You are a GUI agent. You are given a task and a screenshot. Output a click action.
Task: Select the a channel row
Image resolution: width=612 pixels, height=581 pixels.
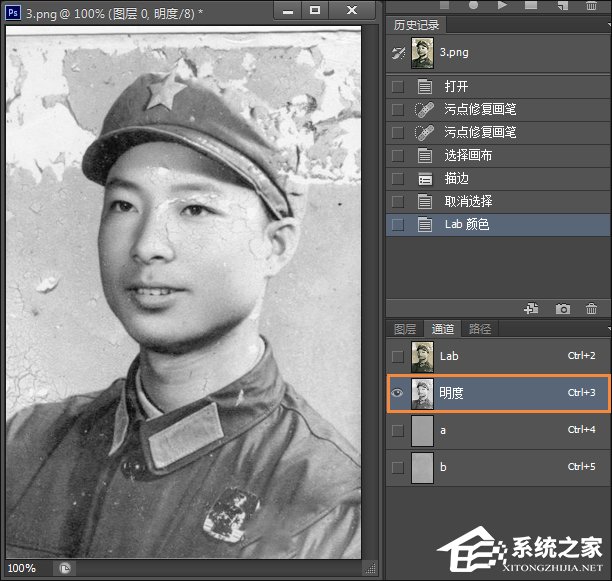click(x=498, y=430)
